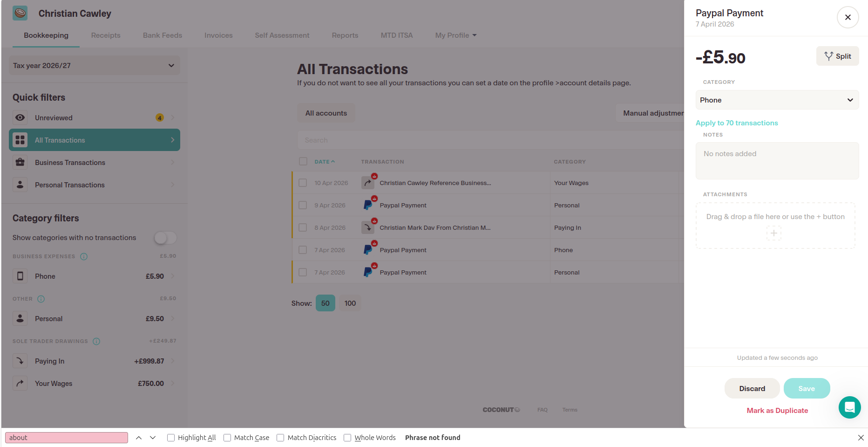Viewport: 868px width, 447px height.
Task: Expand the My Profile menu
Action: coord(455,35)
